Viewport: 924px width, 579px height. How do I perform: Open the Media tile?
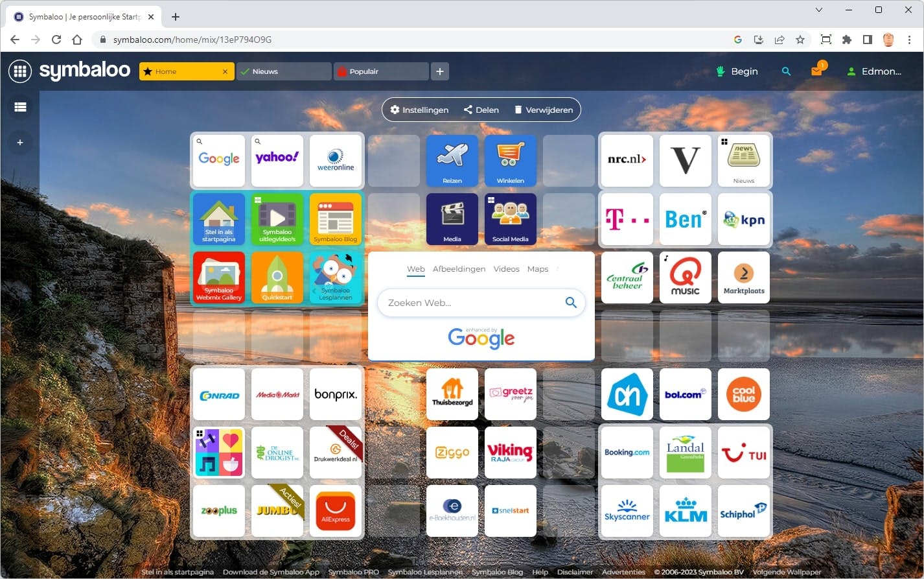[452, 219]
